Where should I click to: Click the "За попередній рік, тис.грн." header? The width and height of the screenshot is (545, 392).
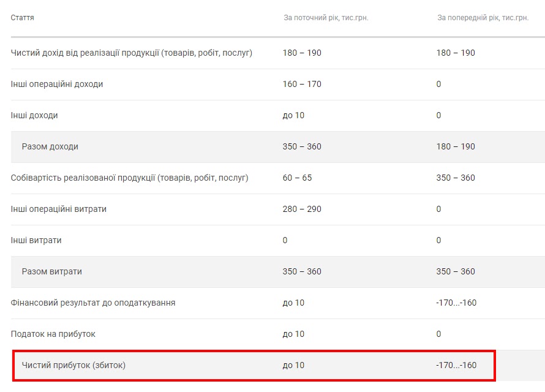pyautogui.click(x=483, y=18)
